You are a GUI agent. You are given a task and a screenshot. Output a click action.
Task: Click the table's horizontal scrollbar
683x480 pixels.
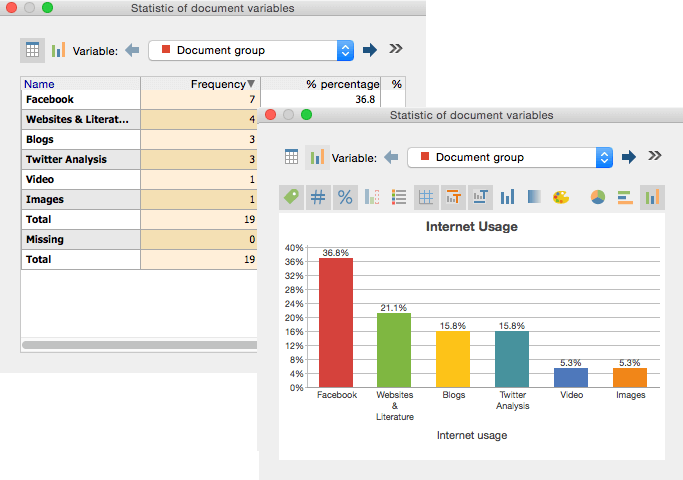(x=140, y=345)
